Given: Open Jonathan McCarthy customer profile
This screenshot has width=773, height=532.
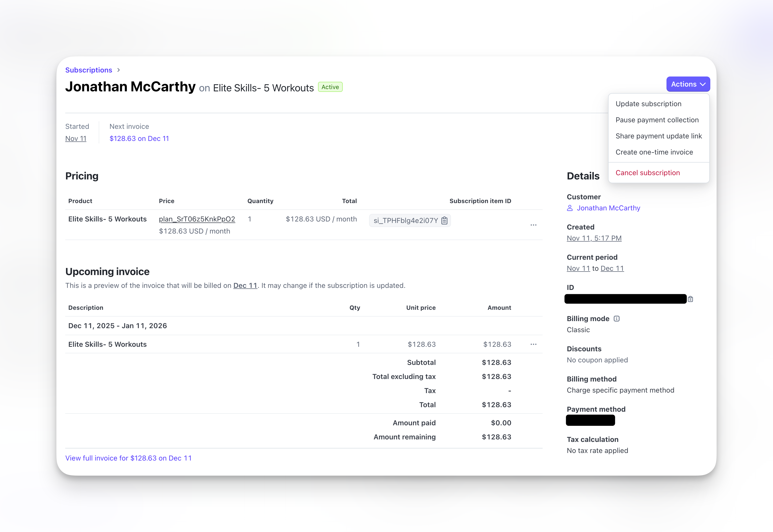Looking at the screenshot, I should coord(608,208).
